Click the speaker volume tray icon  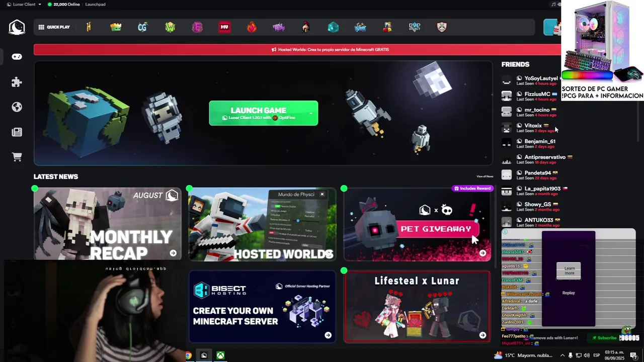tap(587, 355)
